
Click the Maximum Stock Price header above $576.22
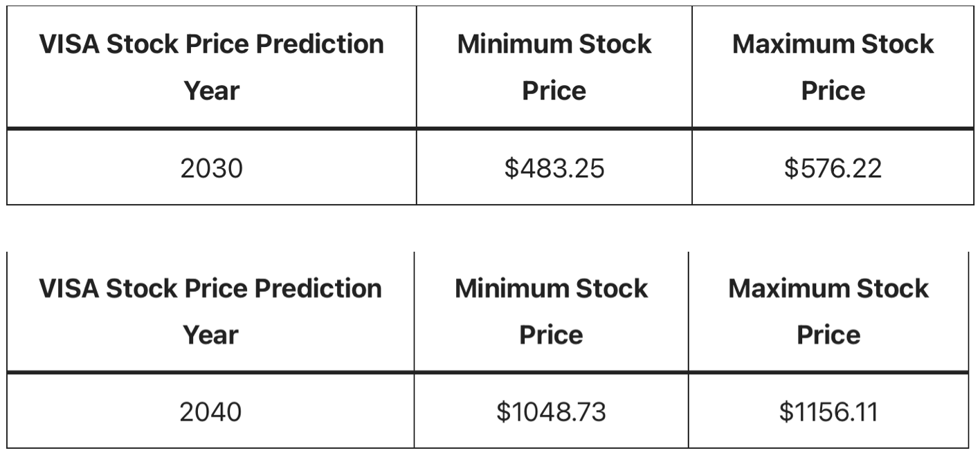pyautogui.click(x=833, y=67)
